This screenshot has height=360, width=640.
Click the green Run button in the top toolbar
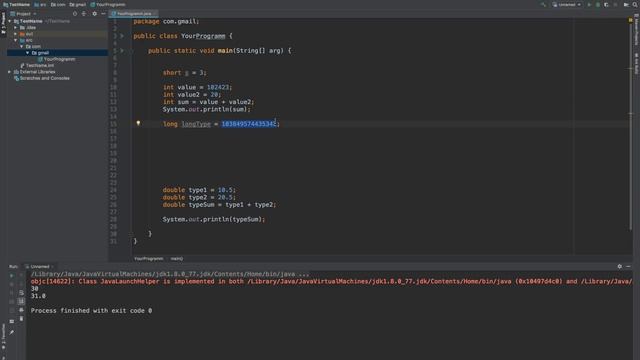(x=589, y=4)
